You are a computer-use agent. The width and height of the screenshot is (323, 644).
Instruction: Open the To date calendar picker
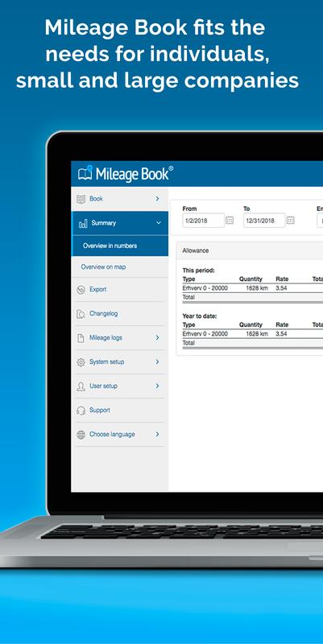tap(291, 220)
